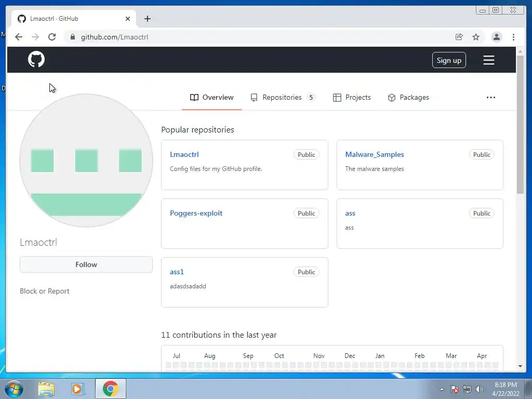Click the GitHub Octocat logo in header
The image size is (532, 399).
[x=36, y=59]
